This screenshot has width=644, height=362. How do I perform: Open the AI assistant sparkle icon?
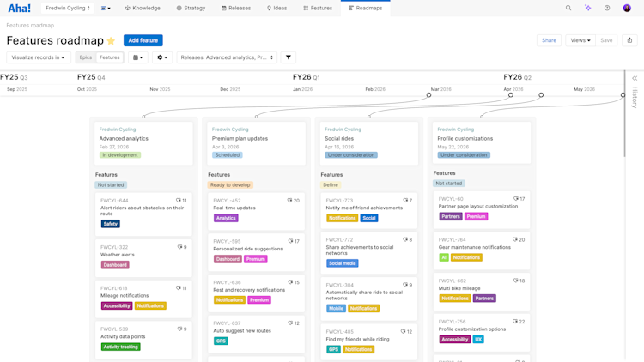587,8
